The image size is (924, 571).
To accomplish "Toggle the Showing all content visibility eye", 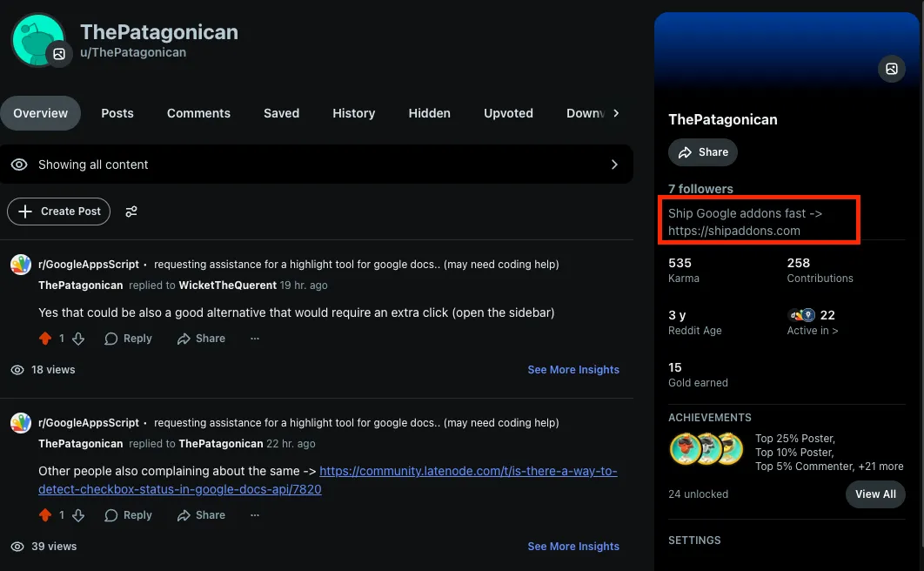I will [19, 165].
